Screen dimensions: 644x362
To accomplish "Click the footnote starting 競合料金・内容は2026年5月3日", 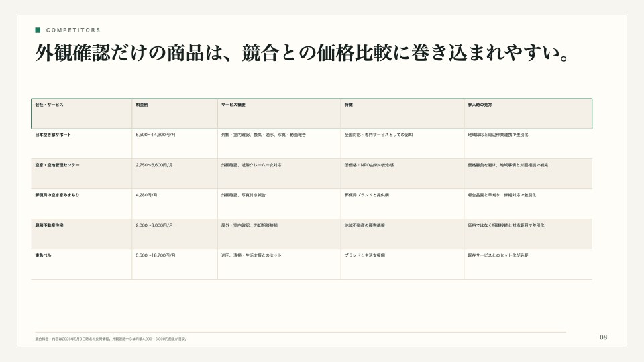I will (111, 339).
